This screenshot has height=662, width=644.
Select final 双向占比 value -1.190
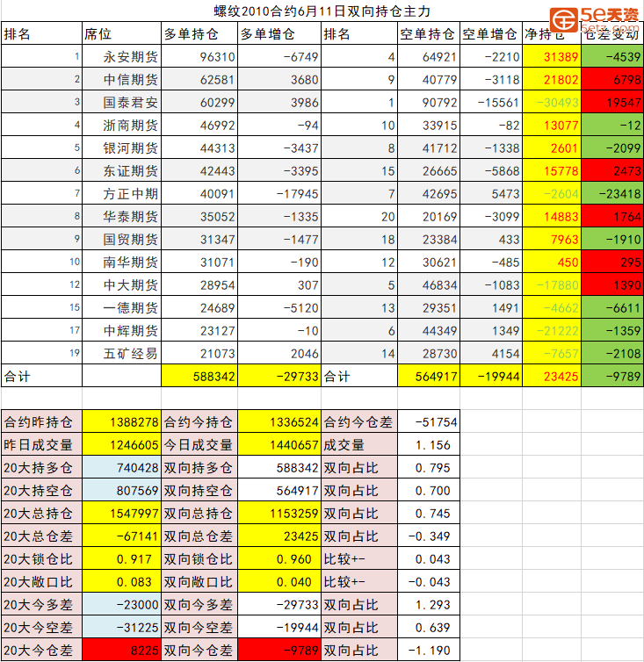pos(429,650)
